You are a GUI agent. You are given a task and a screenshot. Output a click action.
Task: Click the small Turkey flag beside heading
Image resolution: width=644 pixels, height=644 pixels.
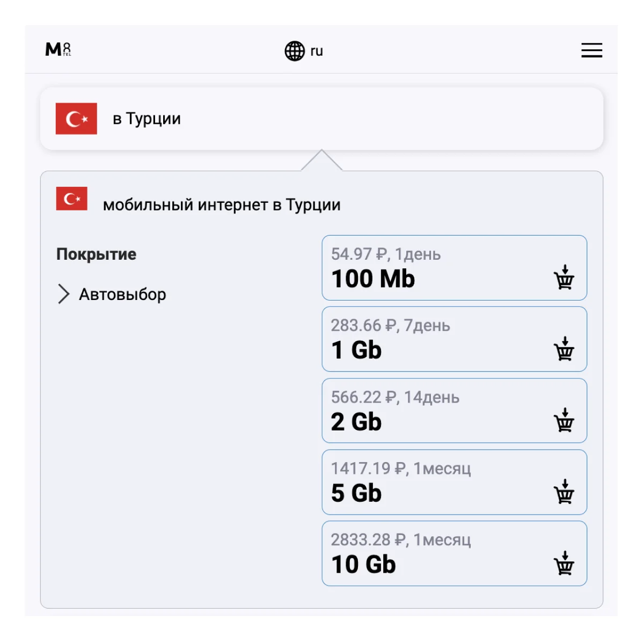point(71,199)
